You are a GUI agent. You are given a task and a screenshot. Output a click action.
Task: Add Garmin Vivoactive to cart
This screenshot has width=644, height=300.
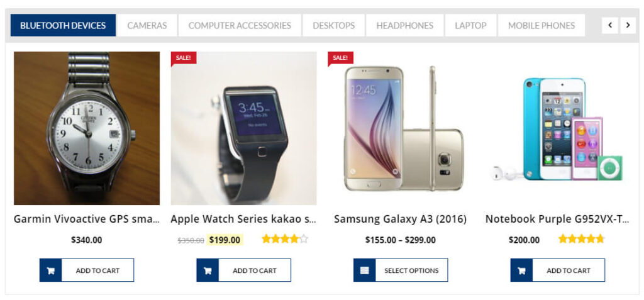click(97, 270)
